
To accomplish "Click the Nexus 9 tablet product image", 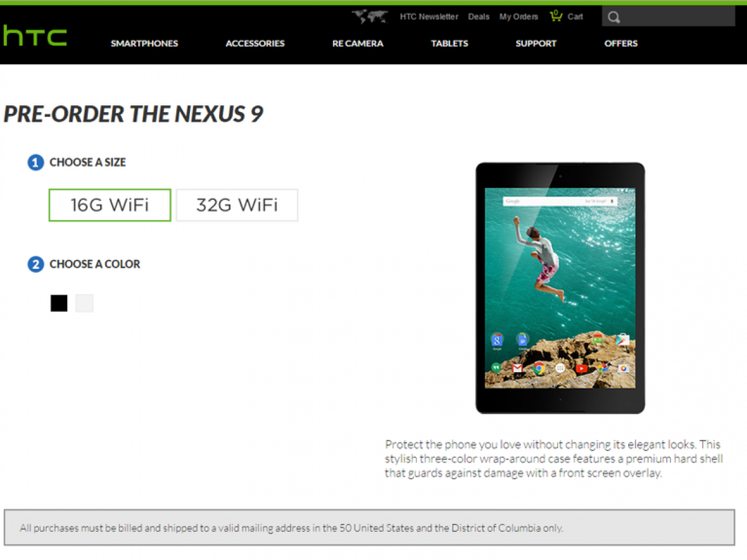I will click(560, 288).
